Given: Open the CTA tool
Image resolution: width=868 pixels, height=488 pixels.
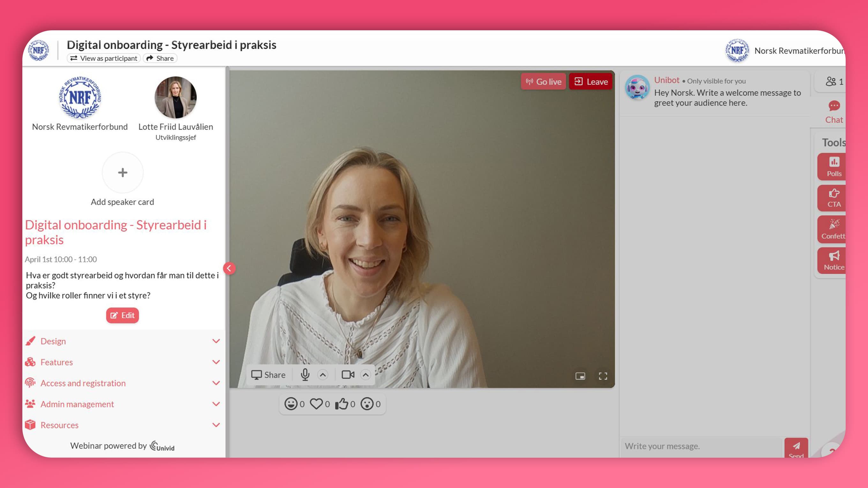Looking at the screenshot, I should (x=834, y=198).
